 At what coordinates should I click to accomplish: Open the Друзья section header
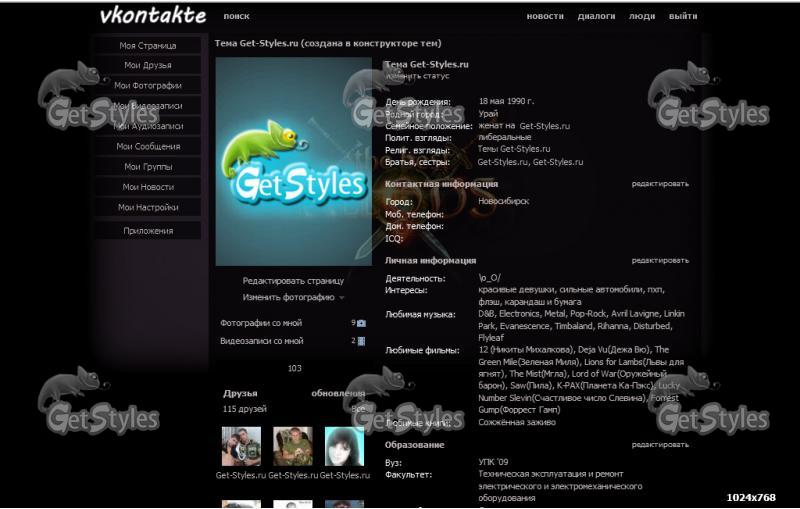pos(240,393)
